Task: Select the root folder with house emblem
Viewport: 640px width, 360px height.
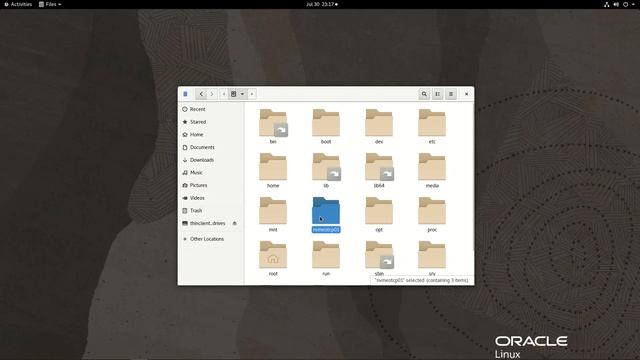Action: [273, 255]
